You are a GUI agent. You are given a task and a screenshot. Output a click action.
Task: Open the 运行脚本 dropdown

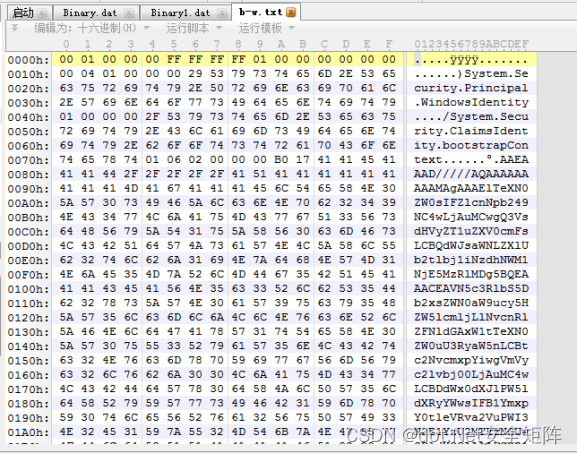click(194, 28)
